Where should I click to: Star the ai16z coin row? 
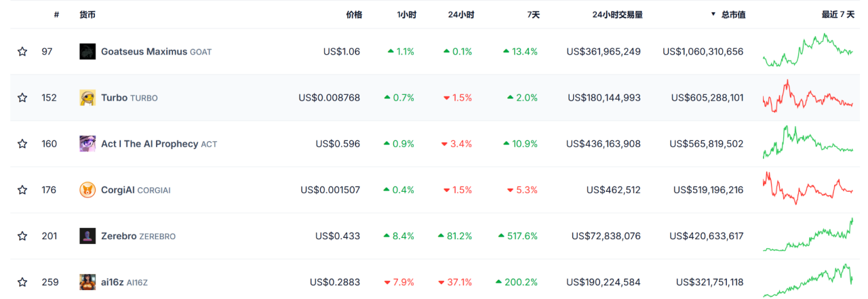click(x=22, y=282)
